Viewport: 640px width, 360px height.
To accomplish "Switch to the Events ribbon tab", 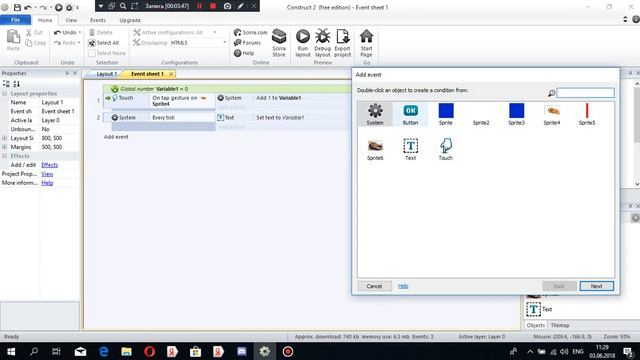I will coord(98,20).
